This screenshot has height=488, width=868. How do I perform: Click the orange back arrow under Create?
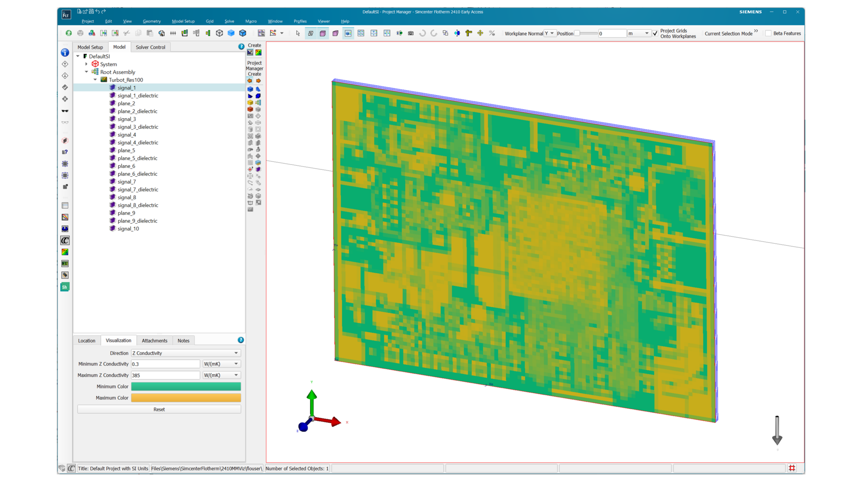click(x=250, y=80)
